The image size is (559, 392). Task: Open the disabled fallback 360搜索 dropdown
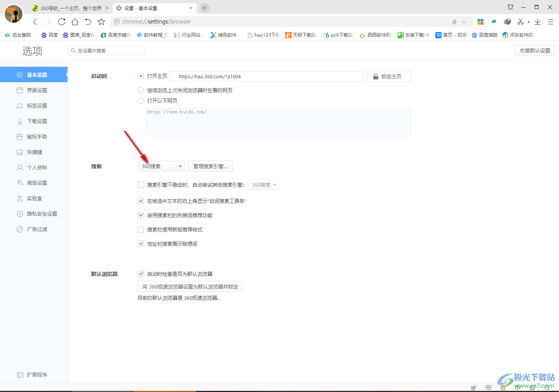(263, 185)
